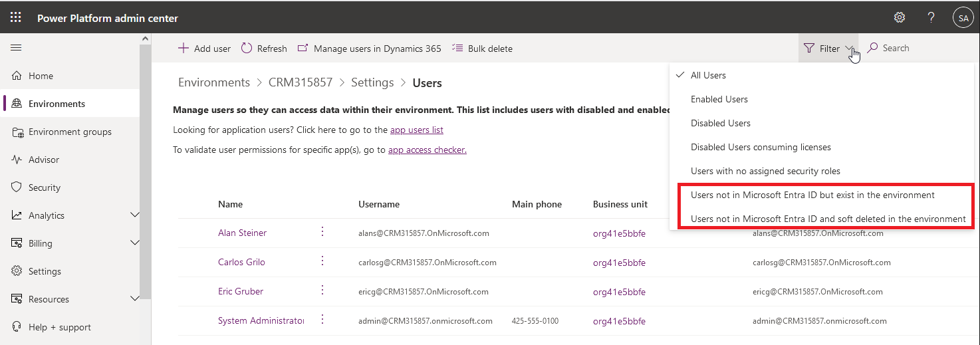Open more options for Eric Gruber
The height and width of the screenshot is (345, 980).
[322, 290]
